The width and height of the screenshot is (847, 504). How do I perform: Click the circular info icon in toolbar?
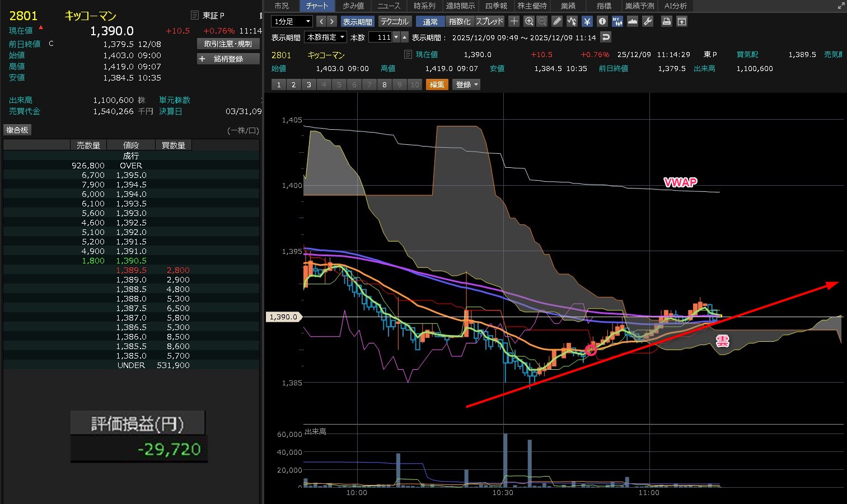coord(602,21)
